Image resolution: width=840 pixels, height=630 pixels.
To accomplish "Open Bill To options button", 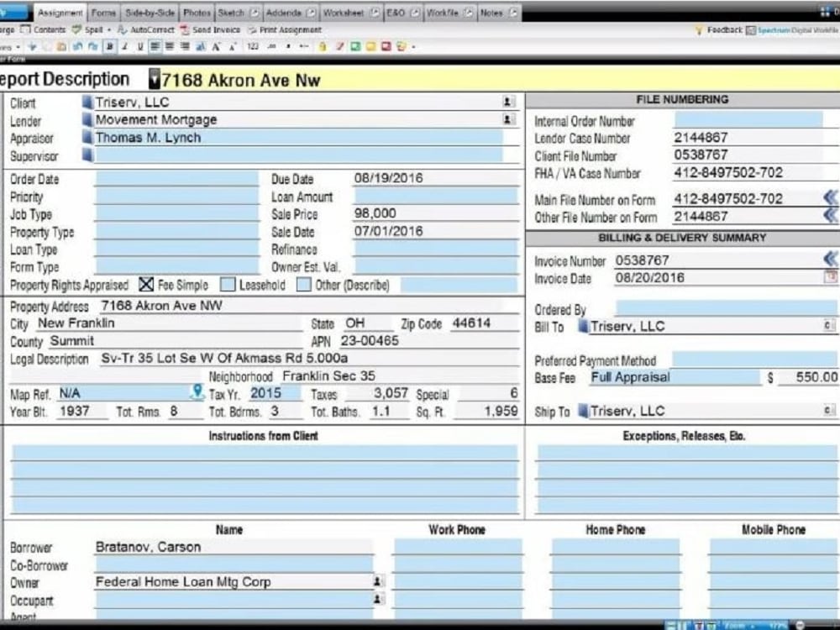I will [x=828, y=325].
